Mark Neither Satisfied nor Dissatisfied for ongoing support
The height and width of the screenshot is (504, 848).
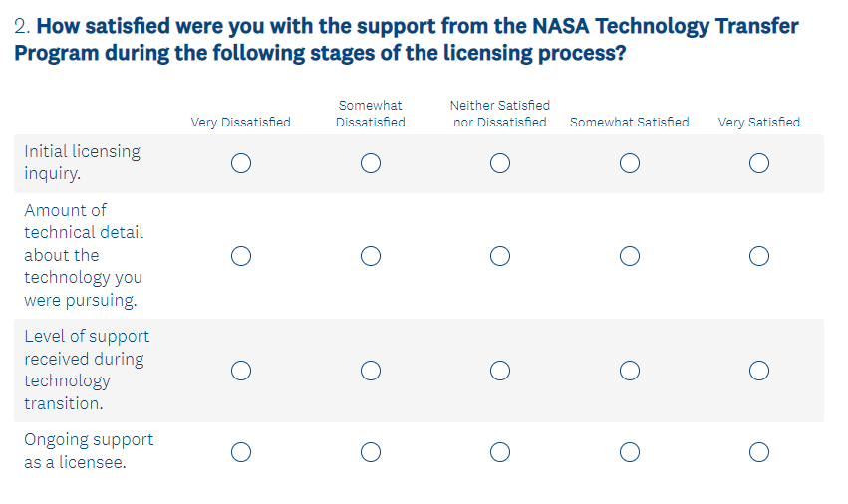(500, 452)
